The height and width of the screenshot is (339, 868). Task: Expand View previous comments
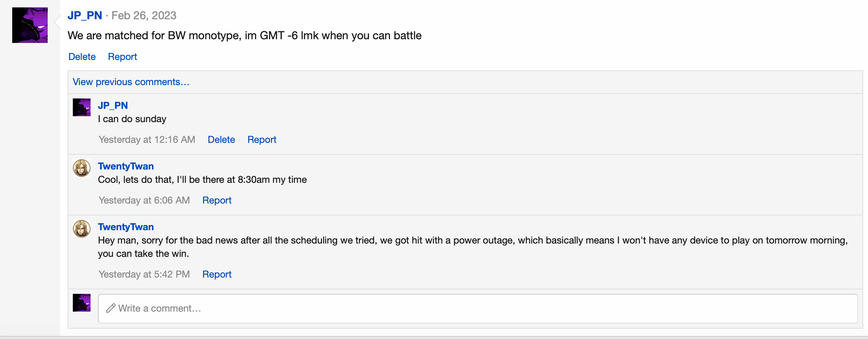(x=131, y=82)
